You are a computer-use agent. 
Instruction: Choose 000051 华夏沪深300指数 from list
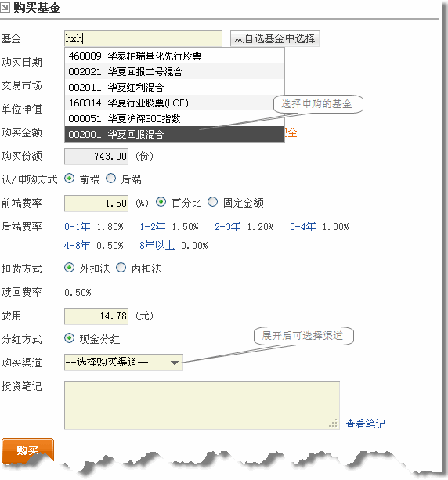(175, 118)
